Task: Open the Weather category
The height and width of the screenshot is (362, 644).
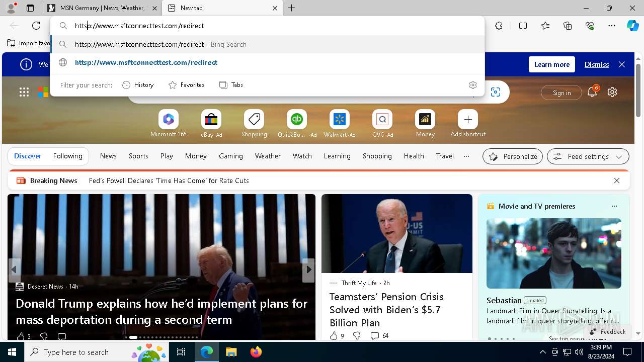Action: [268, 156]
